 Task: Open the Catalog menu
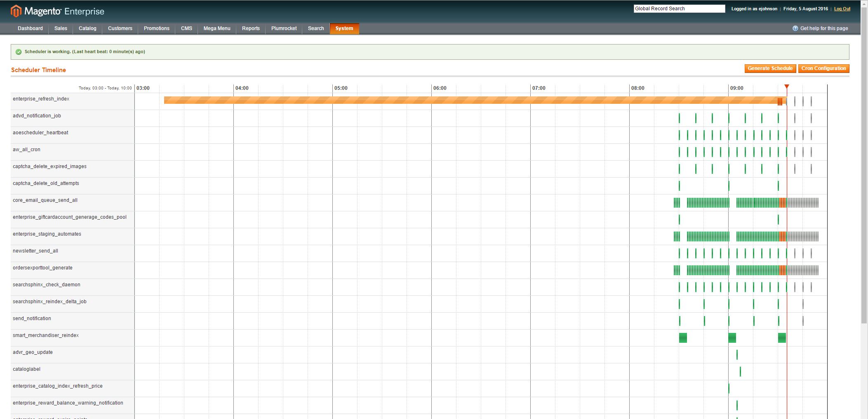pos(87,28)
